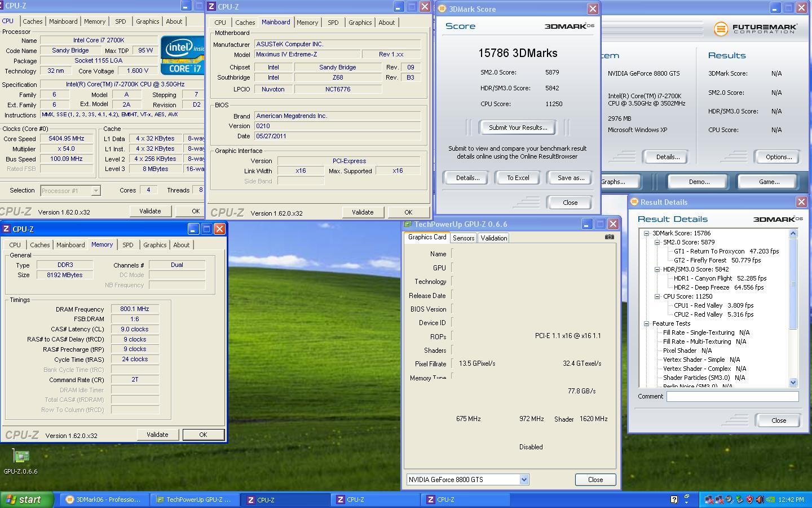Select Pixel Shader N/A row
The height and width of the screenshot is (508, 812).
click(x=687, y=351)
